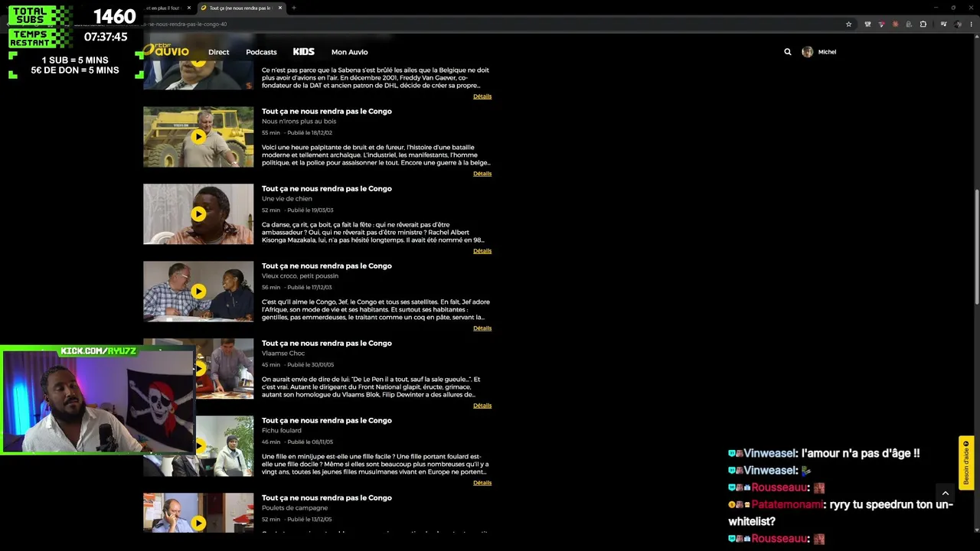Click the subtitle "Fichu foulard"
The height and width of the screenshot is (551, 980).
(x=282, y=431)
